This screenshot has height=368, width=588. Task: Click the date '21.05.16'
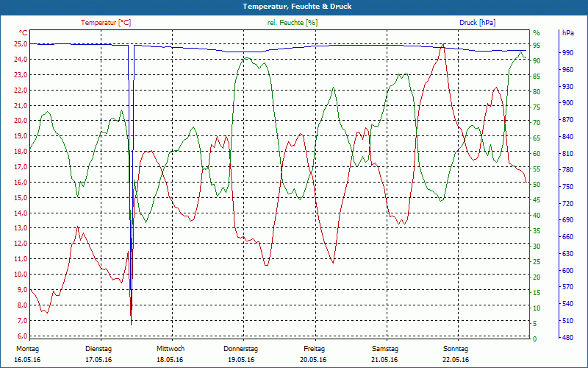[x=384, y=360]
